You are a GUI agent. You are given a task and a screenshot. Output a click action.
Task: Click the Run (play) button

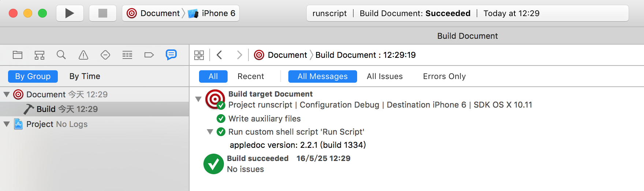point(70,13)
